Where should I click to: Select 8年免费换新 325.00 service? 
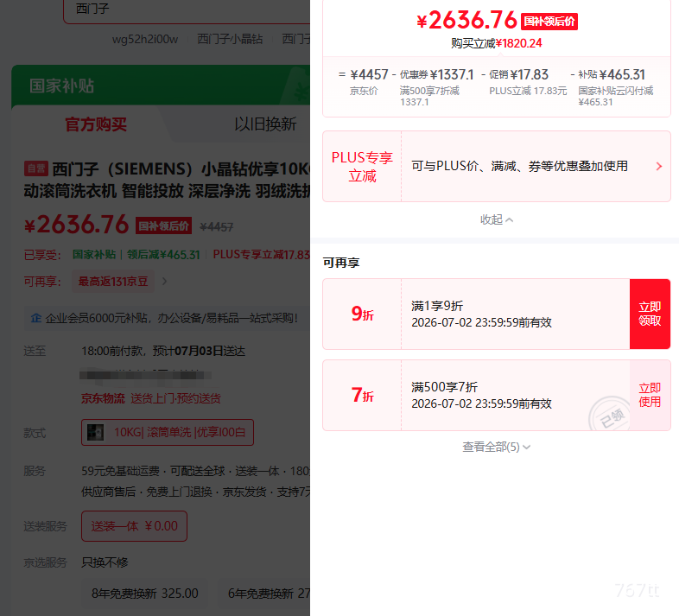click(144, 594)
